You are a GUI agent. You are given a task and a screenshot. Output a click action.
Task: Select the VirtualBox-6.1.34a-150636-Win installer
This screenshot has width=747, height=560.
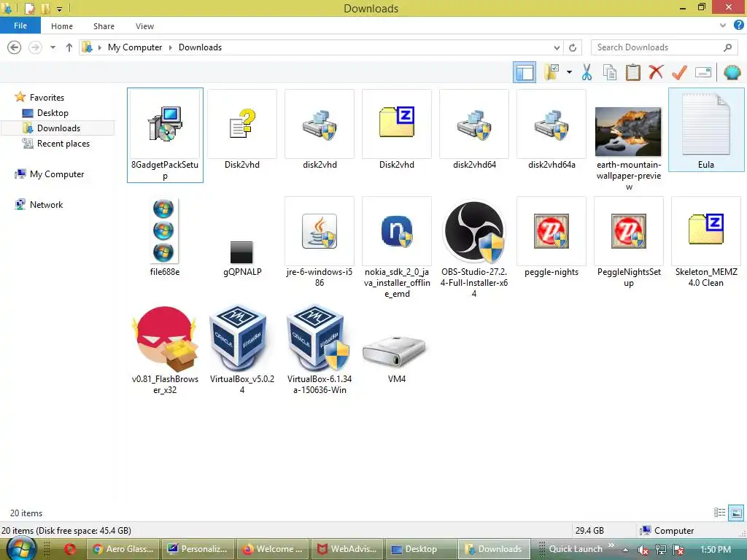tap(320, 350)
